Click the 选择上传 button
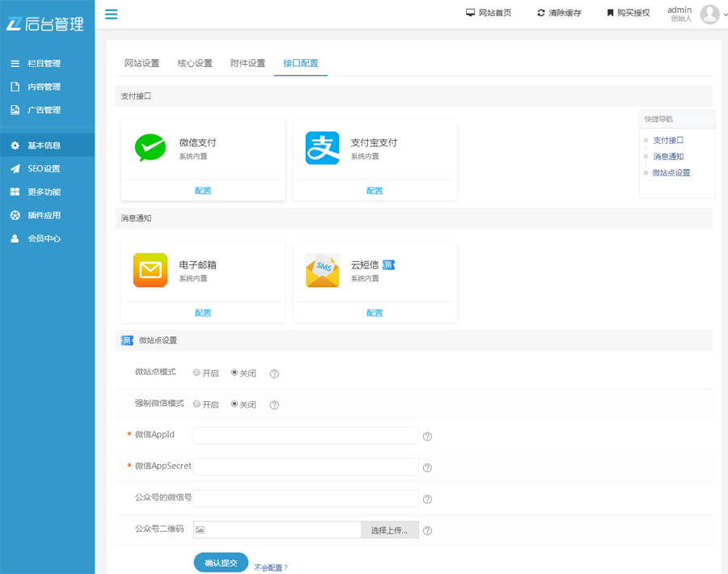Screen dimensions: 728x574 tap(389, 530)
